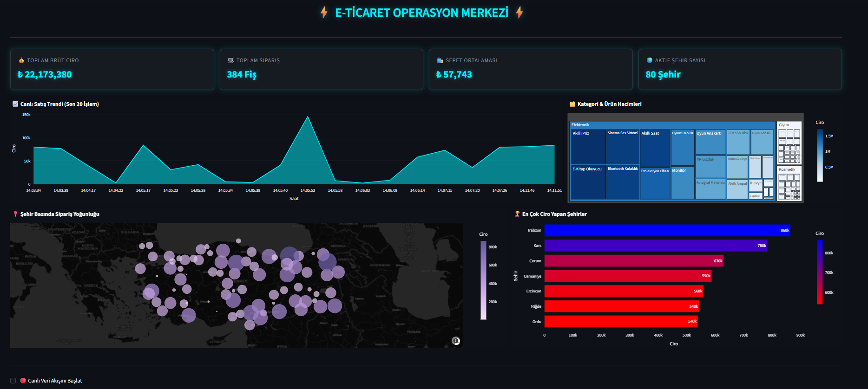Click the money bag icon on Toplam Brüt Ciro
The image size is (868, 389).
click(21, 60)
